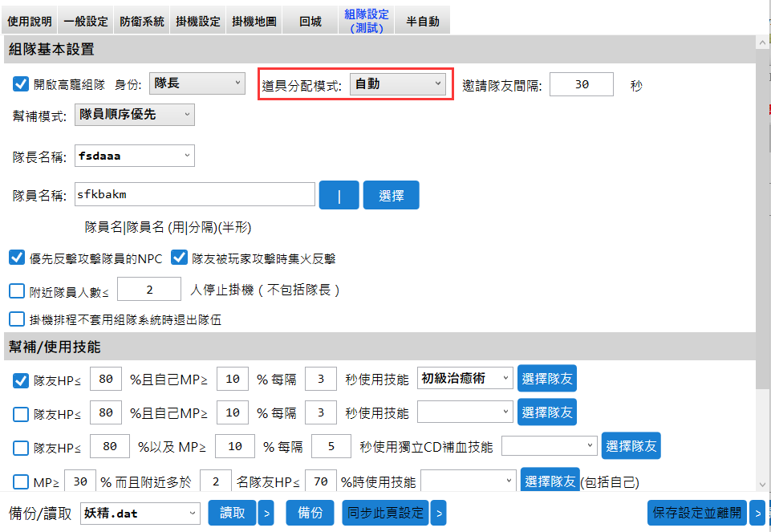Screen dimensions: 771x532
Task: Click the arrow next to 同步此頁設定
Action: (438, 513)
